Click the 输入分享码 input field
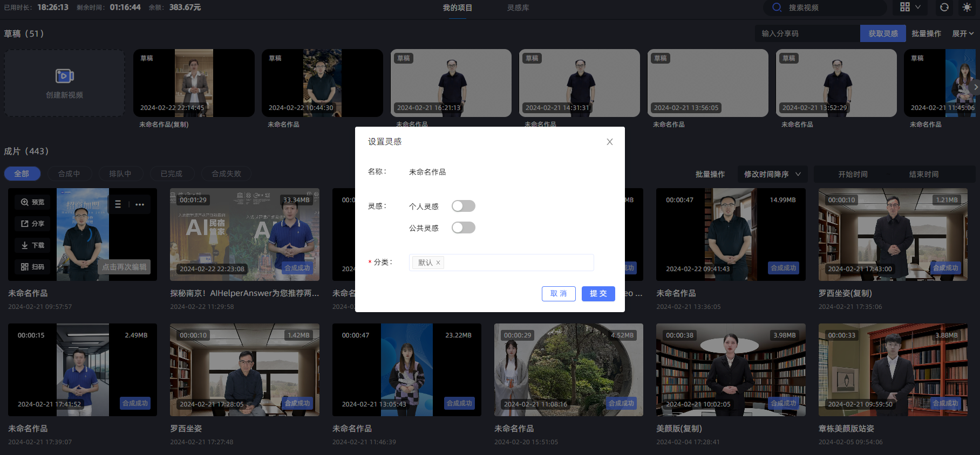Image resolution: width=980 pixels, height=455 pixels. pyautogui.click(x=807, y=33)
